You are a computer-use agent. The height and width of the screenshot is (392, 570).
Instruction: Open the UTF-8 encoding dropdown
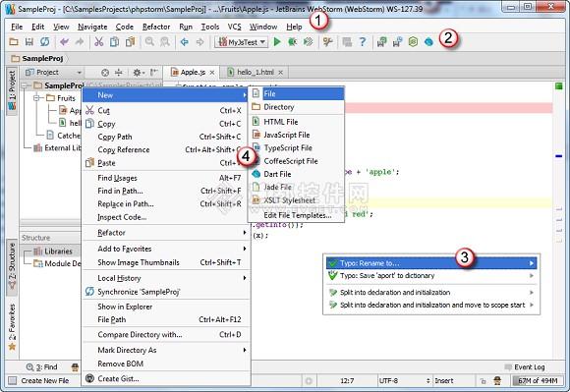404,380
